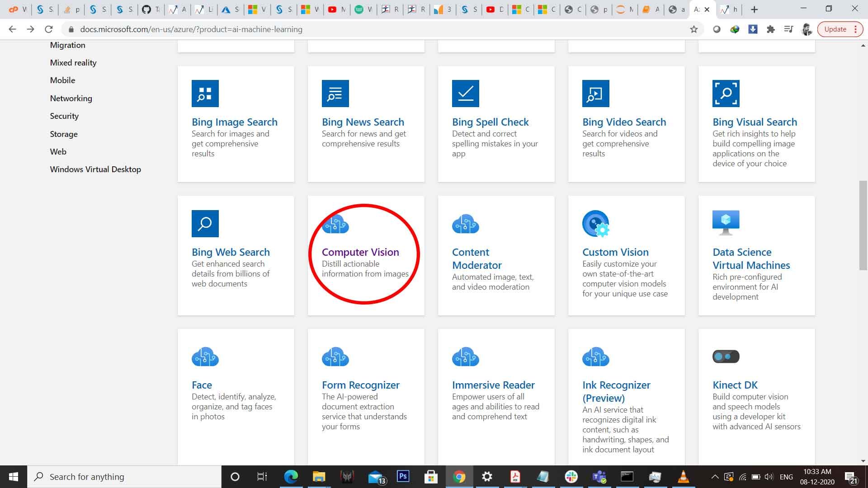
Task: Click the Computer Vision service icon
Action: 335,224
